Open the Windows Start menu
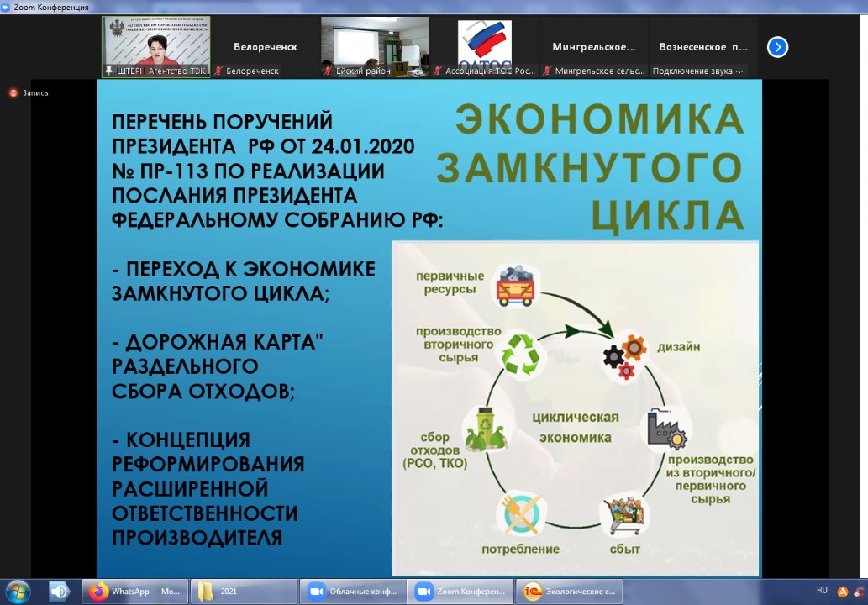868x605 pixels. 18,591
